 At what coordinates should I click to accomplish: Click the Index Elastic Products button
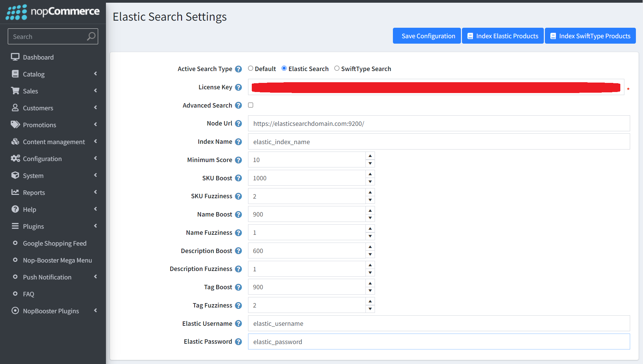click(503, 36)
